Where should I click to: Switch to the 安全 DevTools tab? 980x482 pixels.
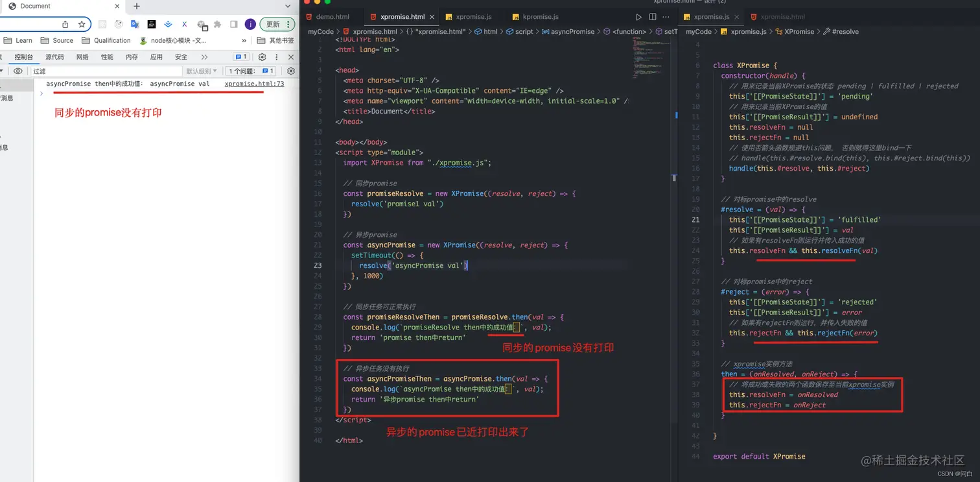coord(181,57)
